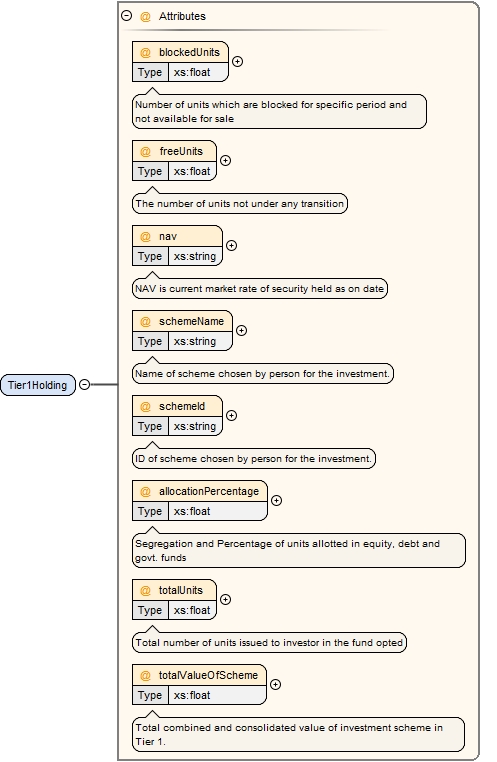The width and height of the screenshot is (497, 762).
Task: Expand the totalValueOfScheme attribute
Action: pos(275,685)
